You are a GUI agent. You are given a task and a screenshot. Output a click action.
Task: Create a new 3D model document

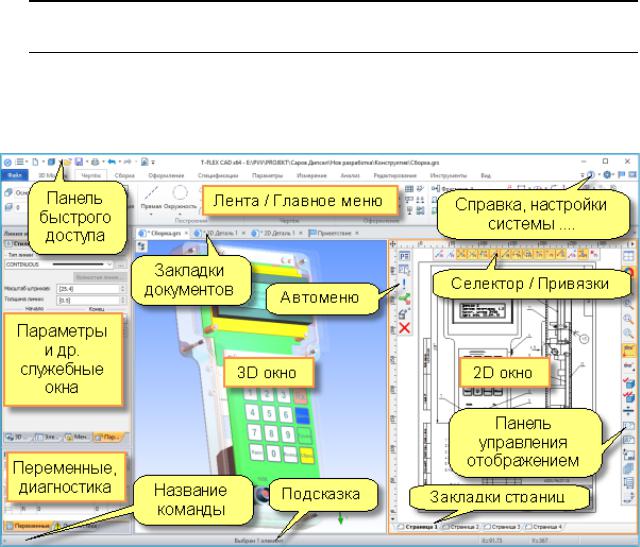point(51,162)
